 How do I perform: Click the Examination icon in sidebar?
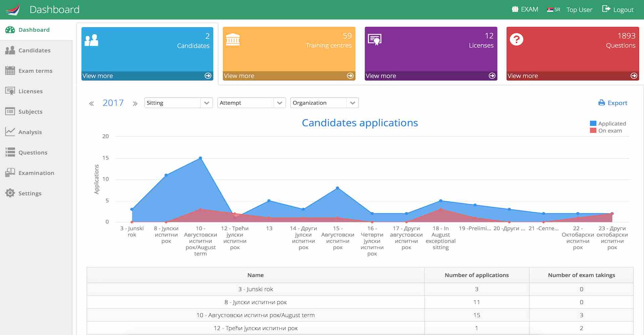click(10, 173)
